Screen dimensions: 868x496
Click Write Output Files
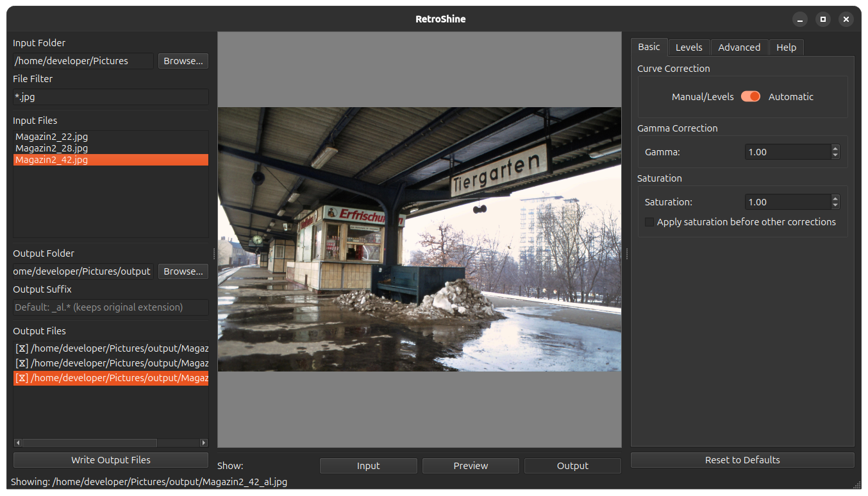pyautogui.click(x=110, y=459)
